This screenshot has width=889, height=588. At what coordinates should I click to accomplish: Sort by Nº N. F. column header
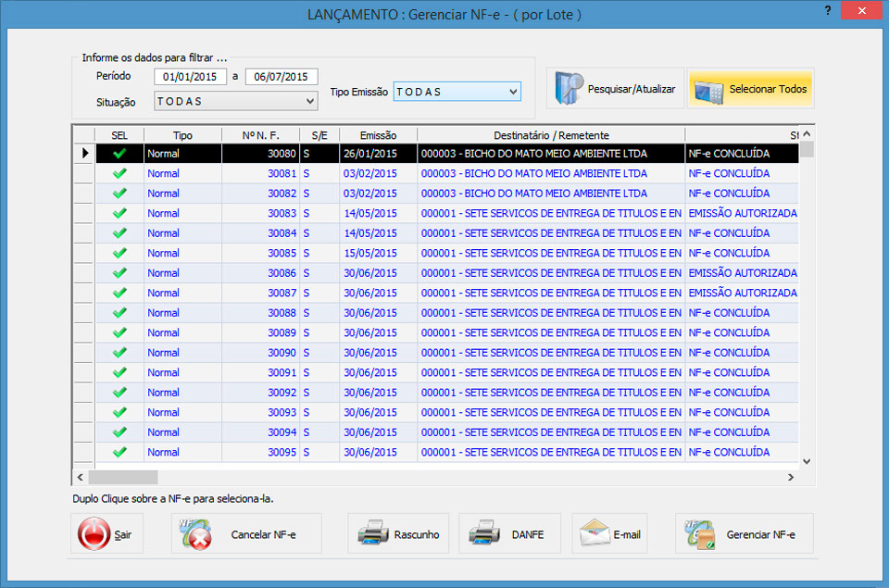pos(261,135)
